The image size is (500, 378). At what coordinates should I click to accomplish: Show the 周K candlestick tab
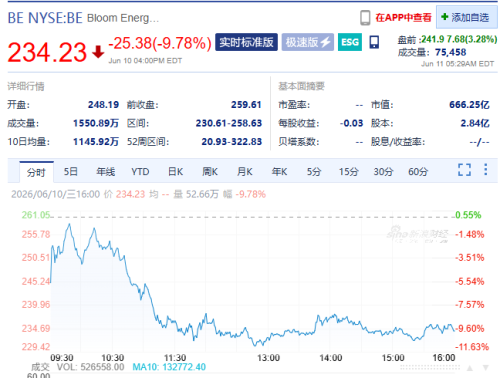(x=210, y=172)
